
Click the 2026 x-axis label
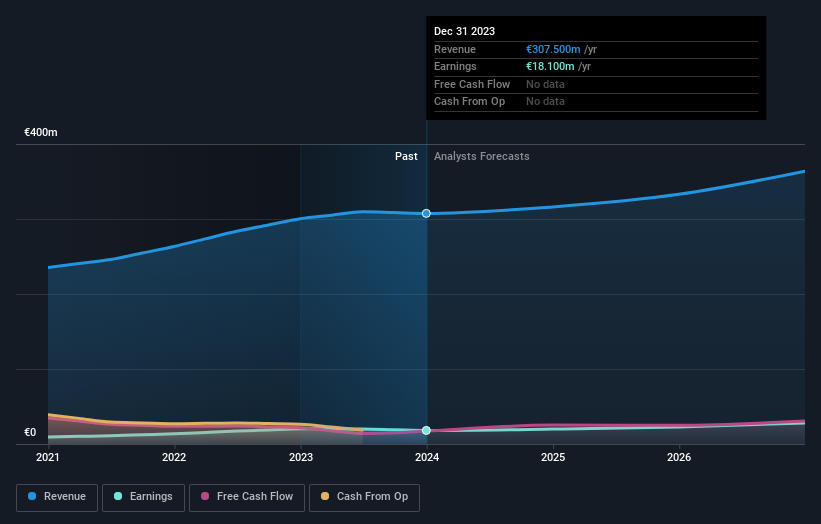(679, 457)
